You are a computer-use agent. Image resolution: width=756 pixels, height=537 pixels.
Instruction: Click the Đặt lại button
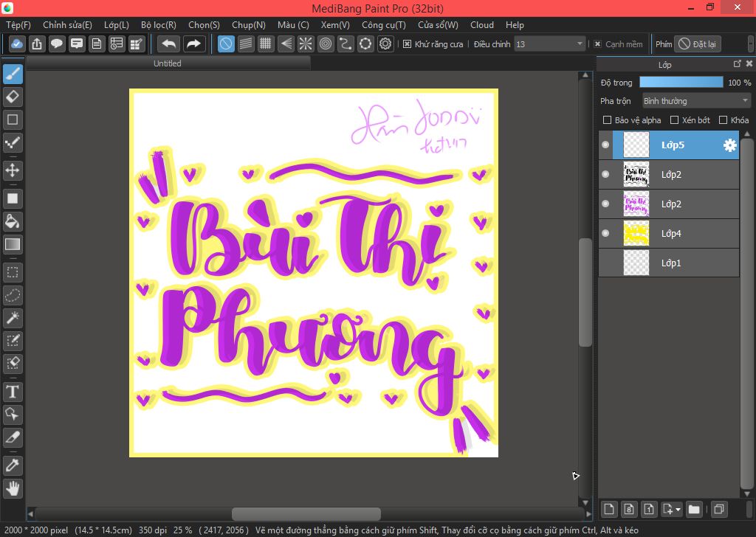click(697, 44)
